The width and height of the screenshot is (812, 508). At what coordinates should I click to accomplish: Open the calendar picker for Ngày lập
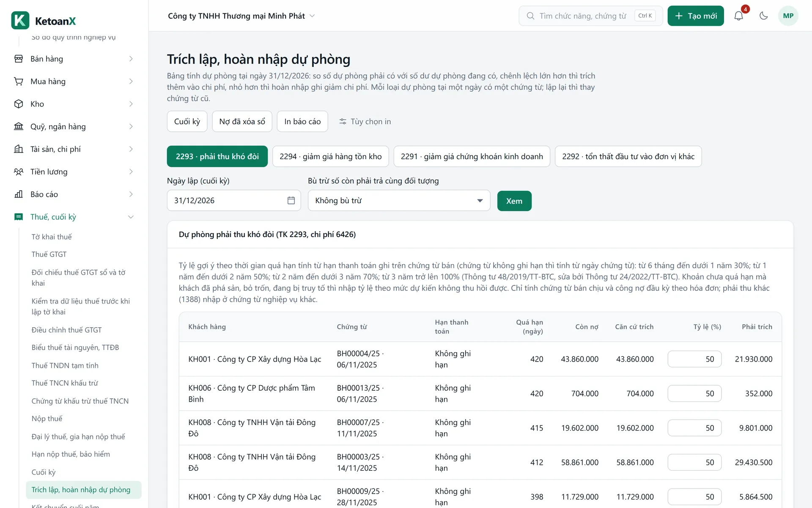(x=291, y=200)
